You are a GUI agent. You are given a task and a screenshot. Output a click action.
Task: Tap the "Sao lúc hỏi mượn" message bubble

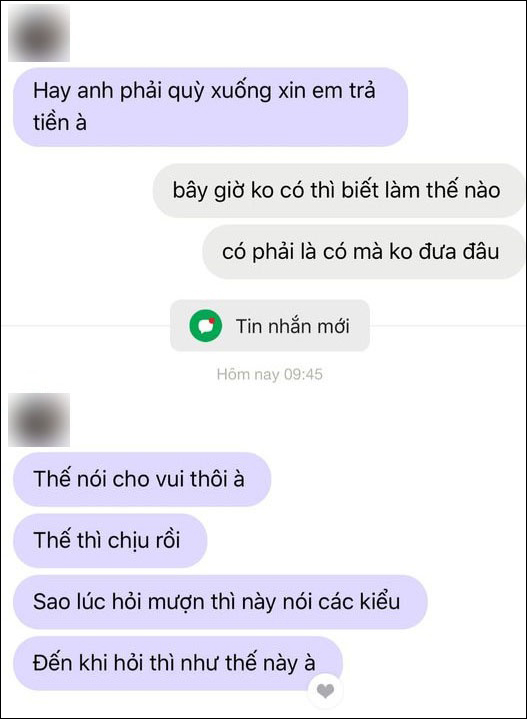tap(220, 602)
